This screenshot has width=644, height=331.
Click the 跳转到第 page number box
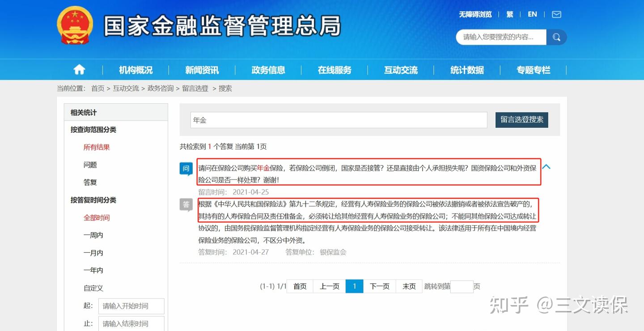pos(462,286)
